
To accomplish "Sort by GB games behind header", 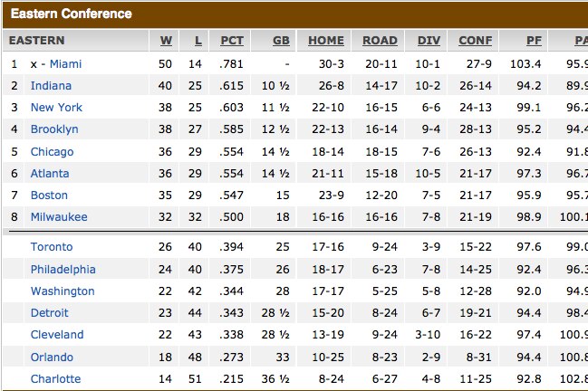I will 281,41.
